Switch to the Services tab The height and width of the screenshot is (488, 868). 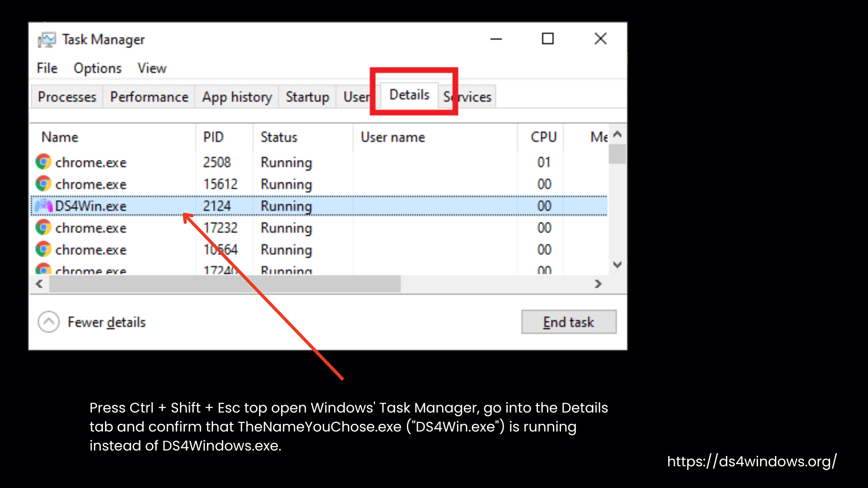(x=467, y=97)
